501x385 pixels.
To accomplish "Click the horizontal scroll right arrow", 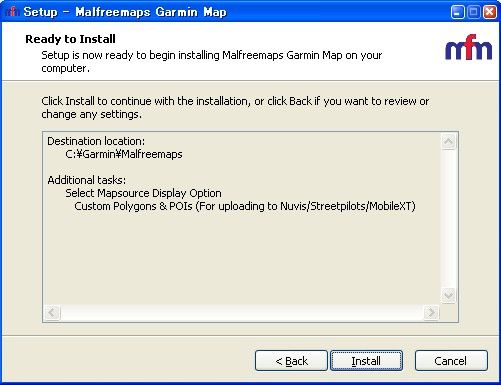I will [x=431, y=312].
